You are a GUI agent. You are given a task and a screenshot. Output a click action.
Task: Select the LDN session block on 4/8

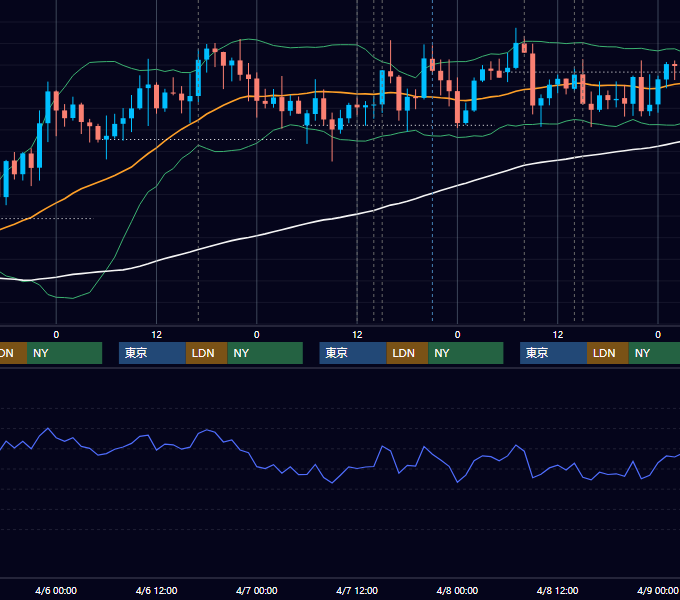tap(608, 353)
